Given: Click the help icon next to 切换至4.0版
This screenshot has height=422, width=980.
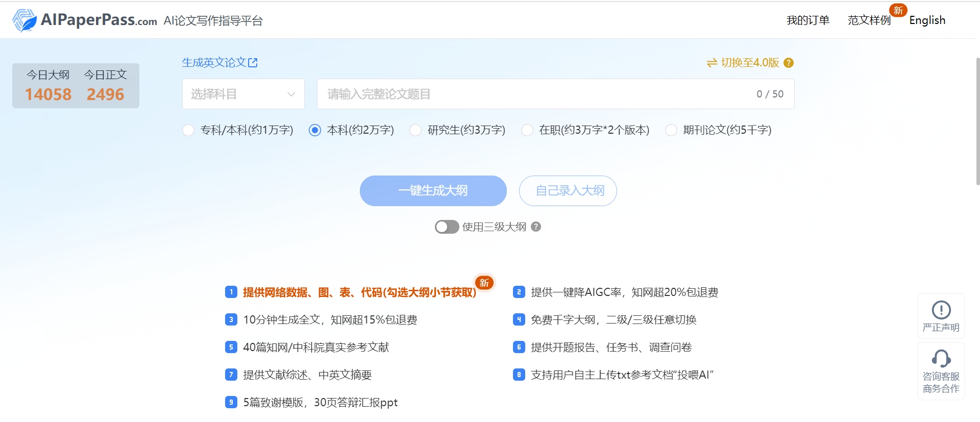Looking at the screenshot, I should (x=789, y=63).
